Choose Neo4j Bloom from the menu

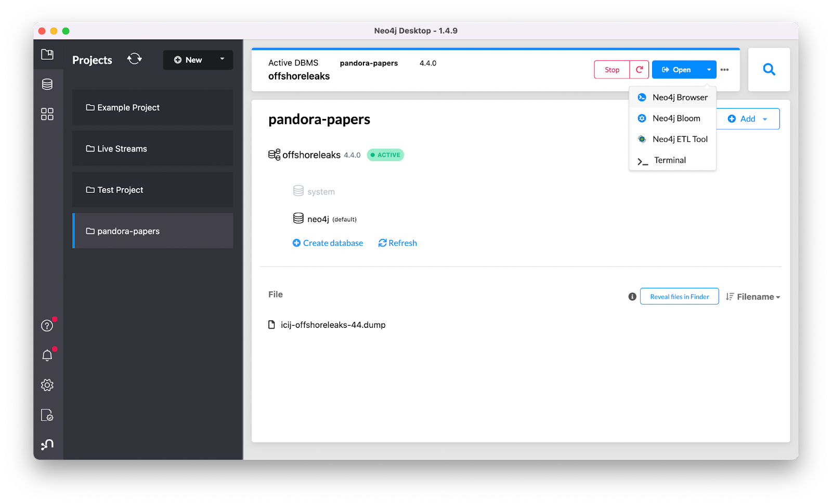(x=673, y=118)
